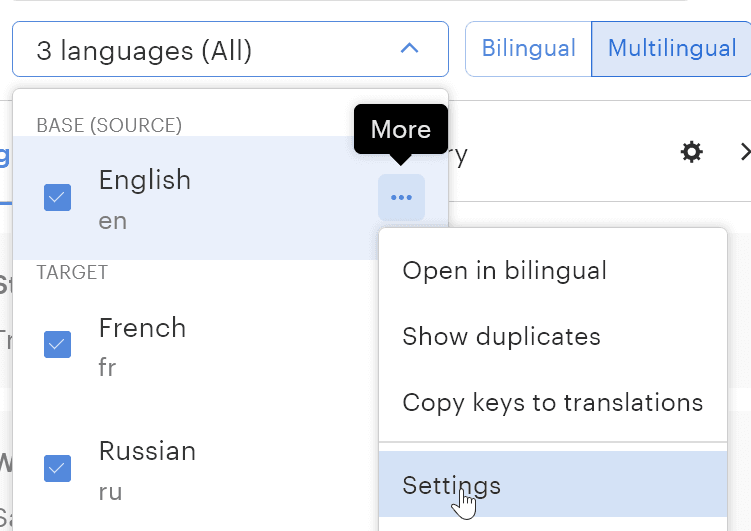
Task: Select the Russian language name
Action: (147, 451)
